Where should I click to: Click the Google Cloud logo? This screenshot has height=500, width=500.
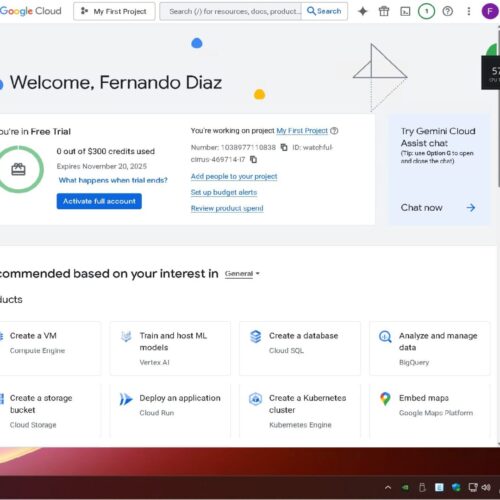pyautogui.click(x=31, y=11)
